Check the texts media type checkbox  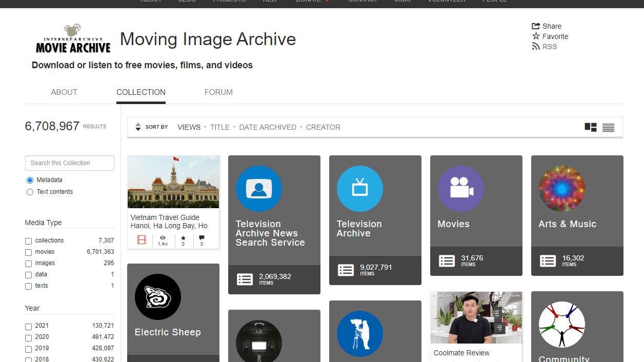click(x=28, y=286)
